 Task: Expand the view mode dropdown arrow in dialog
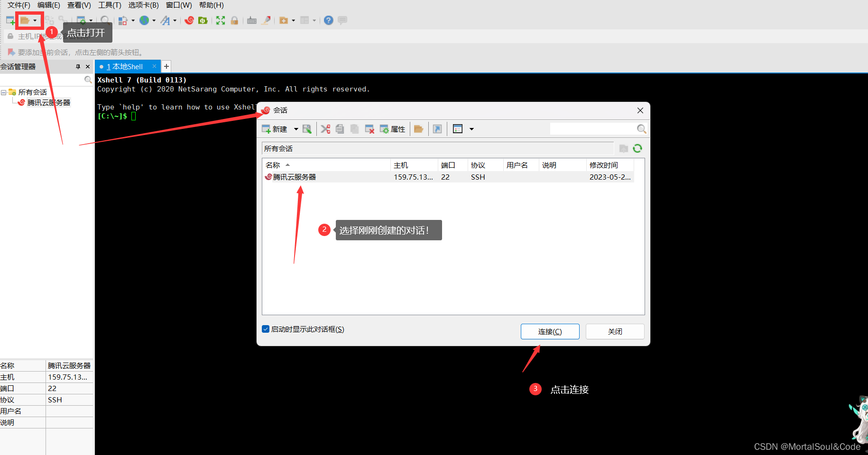click(471, 129)
